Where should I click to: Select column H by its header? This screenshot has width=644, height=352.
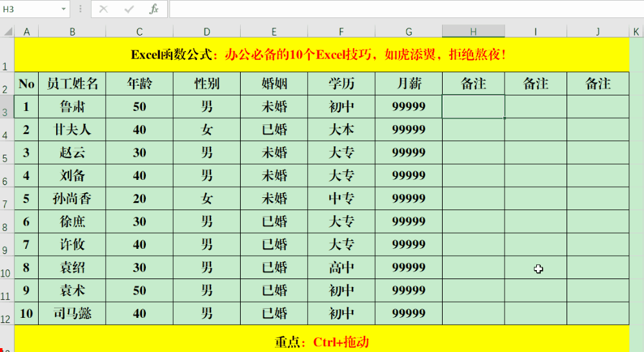(x=473, y=32)
